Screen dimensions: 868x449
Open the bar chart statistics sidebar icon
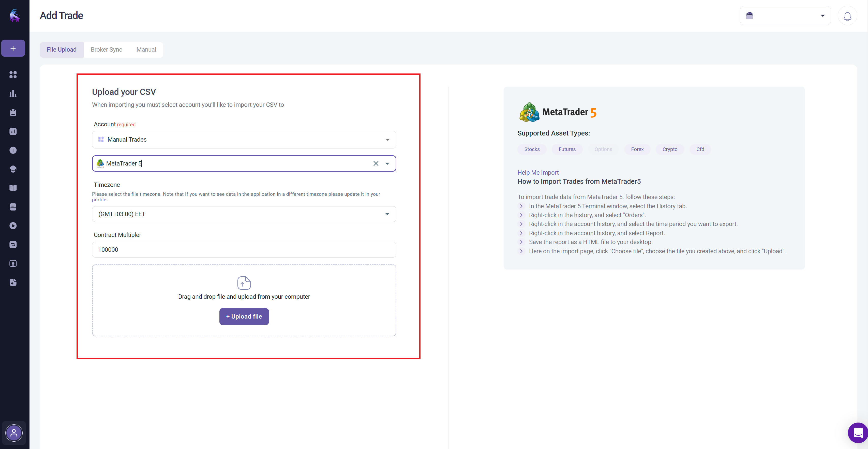pyautogui.click(x=13, y=94)
